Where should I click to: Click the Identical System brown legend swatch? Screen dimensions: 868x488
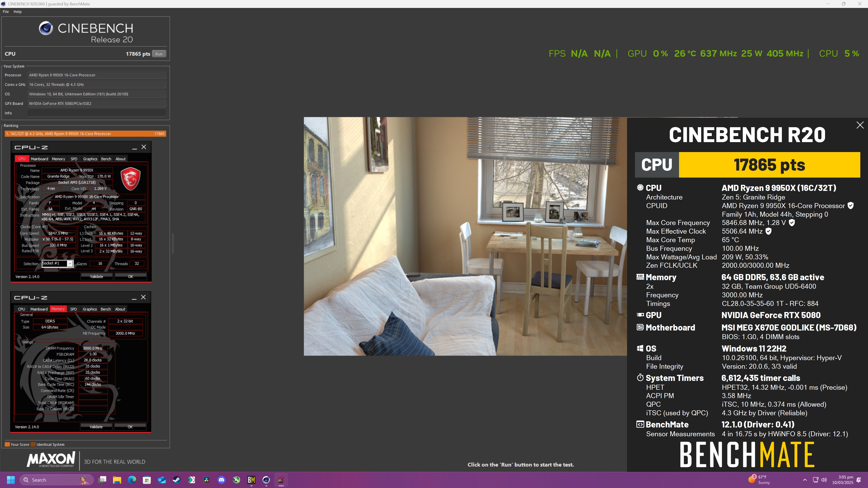pyautogui.click(x=33, y=444)
